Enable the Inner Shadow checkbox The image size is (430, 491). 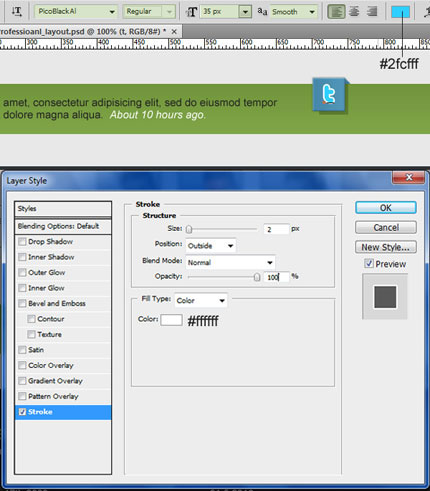pyautogui.click(x=22, y=257)
